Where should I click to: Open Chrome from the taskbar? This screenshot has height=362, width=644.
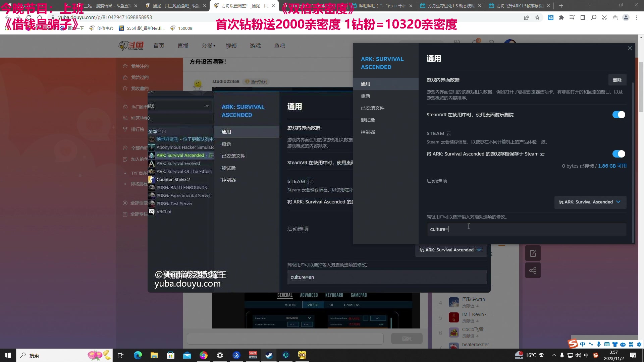tap(204, 355)
